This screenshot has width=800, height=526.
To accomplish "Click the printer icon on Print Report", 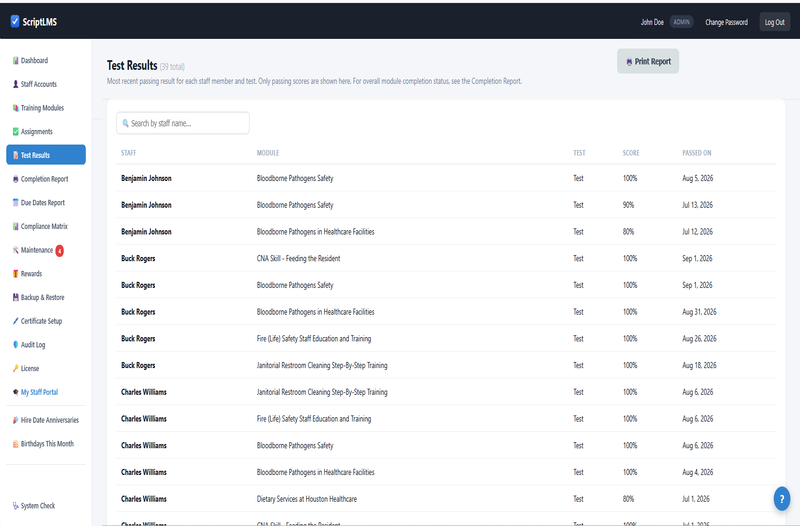I will coord(629,62).
